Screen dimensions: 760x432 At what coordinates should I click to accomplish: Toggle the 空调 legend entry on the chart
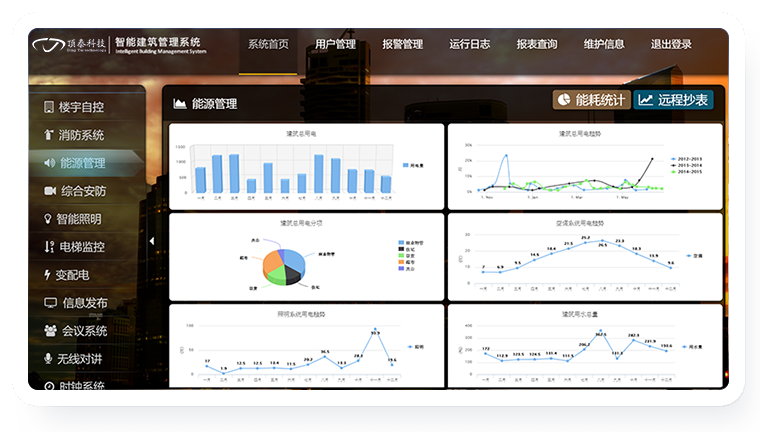[694, 256]
